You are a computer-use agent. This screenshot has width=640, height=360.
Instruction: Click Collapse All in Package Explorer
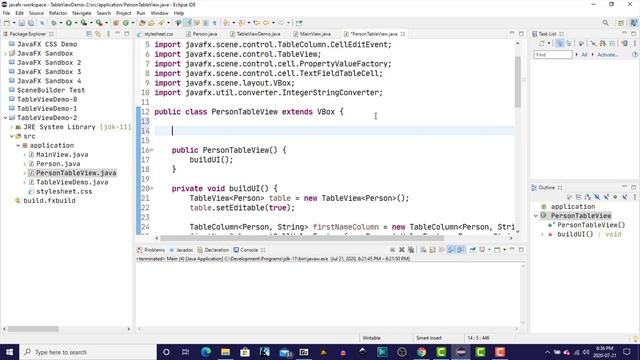point(89,34)
